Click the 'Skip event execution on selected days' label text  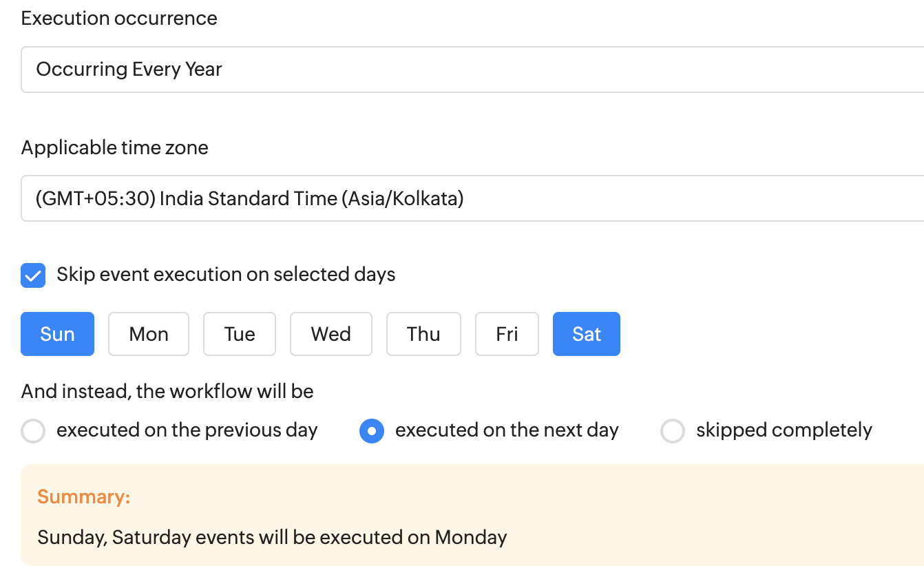pyautogui.click(x=226, y=275)
